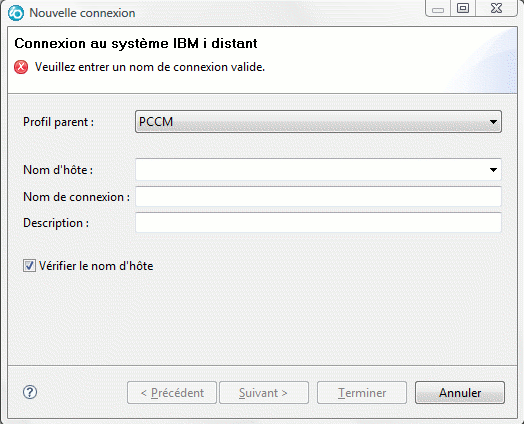Click the Suivant > button
The image size is (524, 424).
(x=264, y=393)
